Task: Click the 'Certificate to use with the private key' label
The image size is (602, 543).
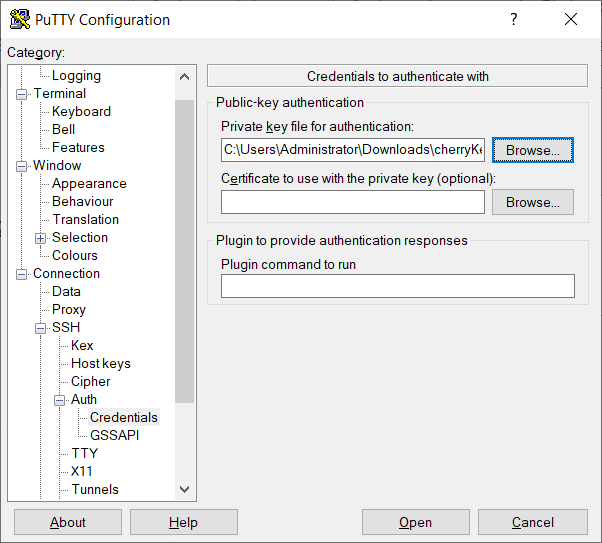Action: [x=359, y=179]
